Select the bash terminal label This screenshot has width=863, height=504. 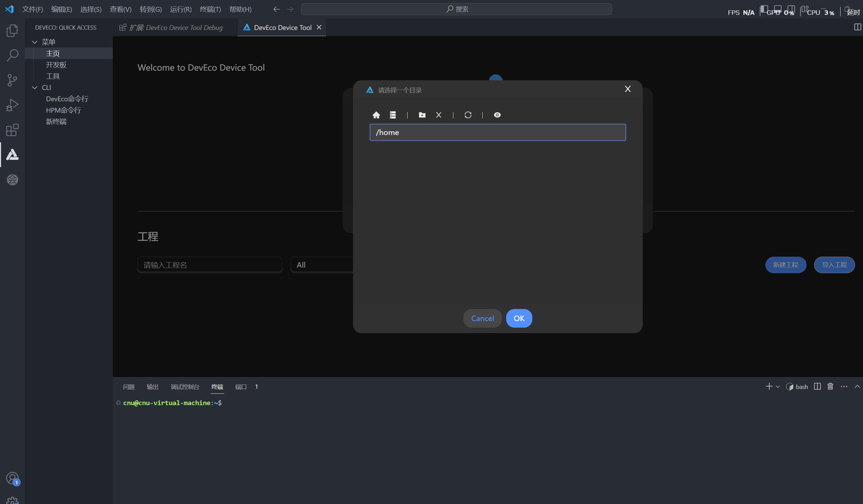pos(797,387)
